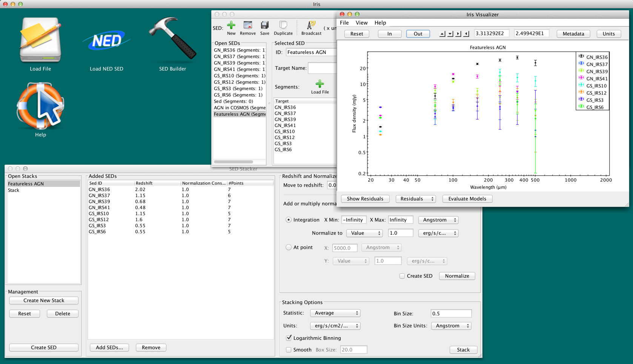Click the New SED plus icon
Viewport: 633px width, 364px height.
point(231,26)
